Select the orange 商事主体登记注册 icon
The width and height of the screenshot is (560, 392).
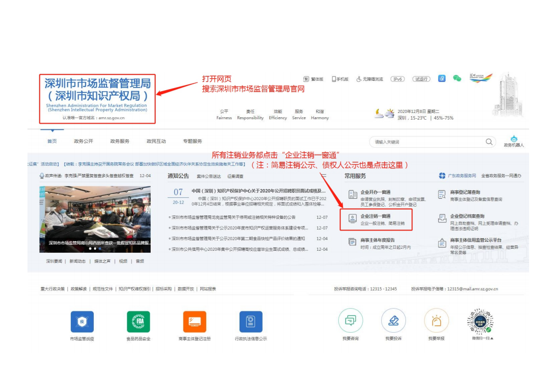(x=194, y=321)
